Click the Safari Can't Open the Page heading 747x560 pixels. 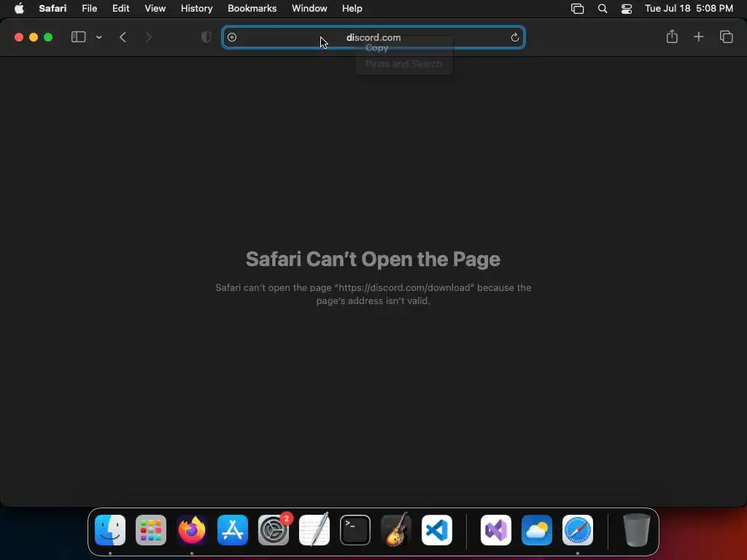coord(373,259)
